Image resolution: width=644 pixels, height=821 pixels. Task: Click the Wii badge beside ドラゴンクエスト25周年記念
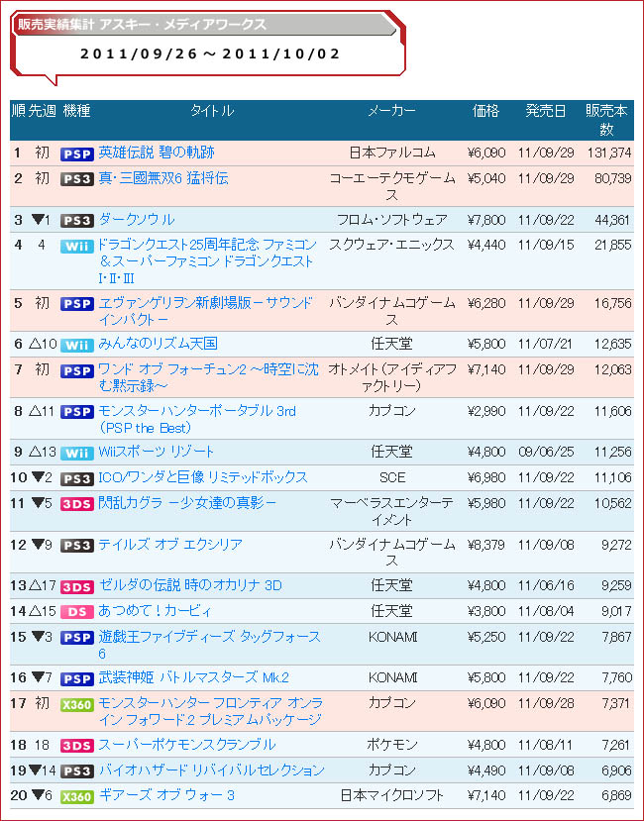click(x=77, y=247)
